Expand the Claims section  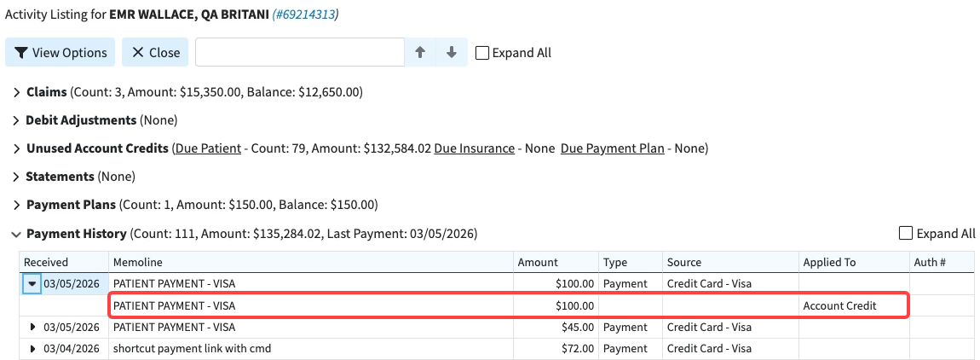click(x=17, y=92)
